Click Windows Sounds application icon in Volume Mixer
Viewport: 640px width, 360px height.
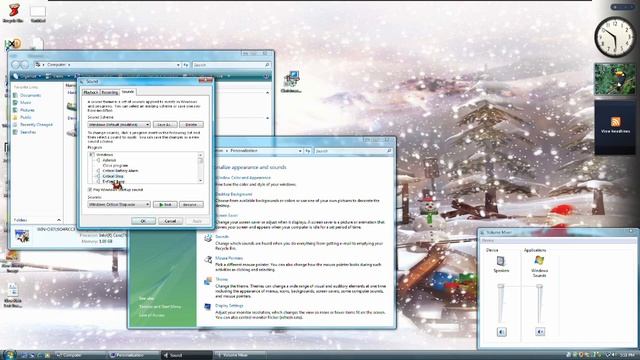539,260
